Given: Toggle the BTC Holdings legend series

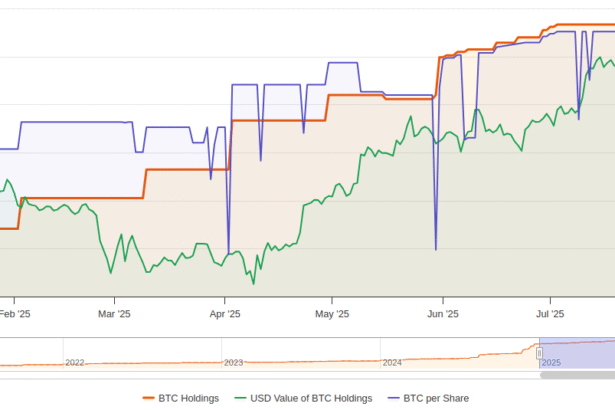Looking at the screenshot, I should 188,398.
